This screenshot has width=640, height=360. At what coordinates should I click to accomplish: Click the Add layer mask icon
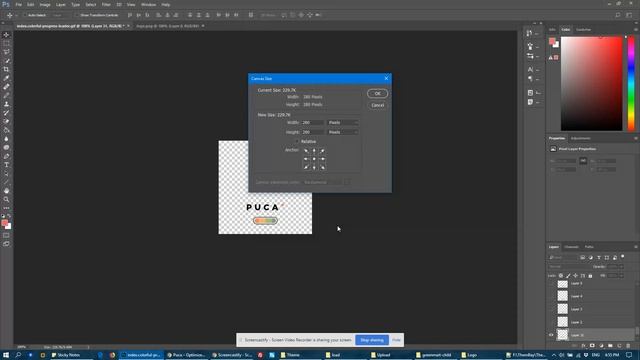pos(592,345)
